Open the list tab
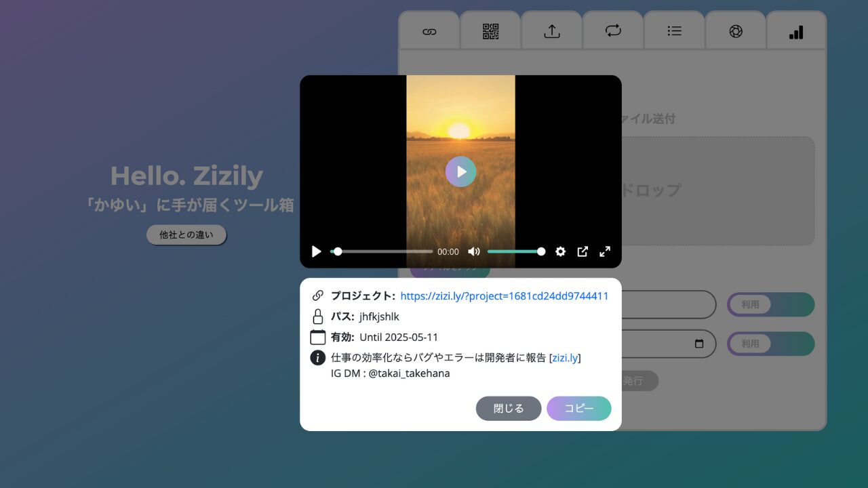This screenshot has height=488, width=868. [x=674, y=31]
